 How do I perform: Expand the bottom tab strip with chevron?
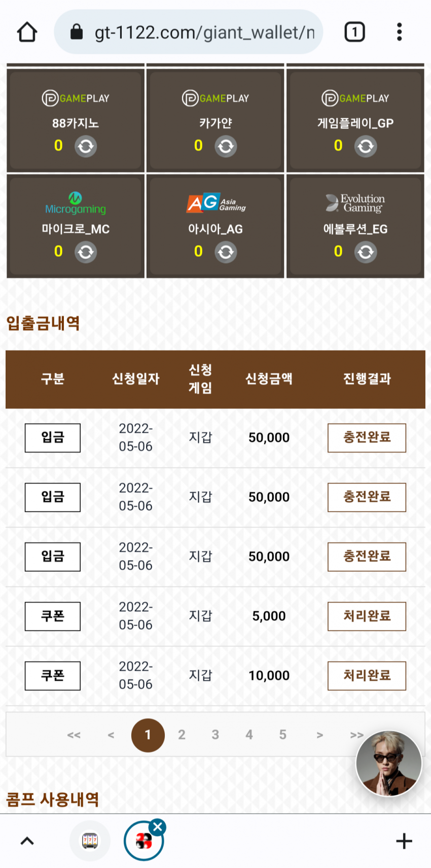27,841
